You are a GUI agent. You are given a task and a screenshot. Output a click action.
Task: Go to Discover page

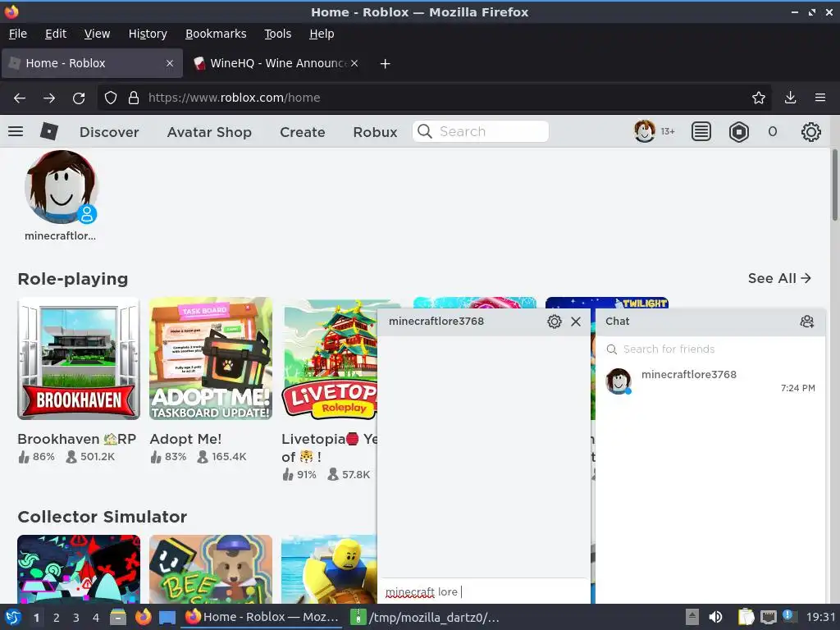coord(109,132)
